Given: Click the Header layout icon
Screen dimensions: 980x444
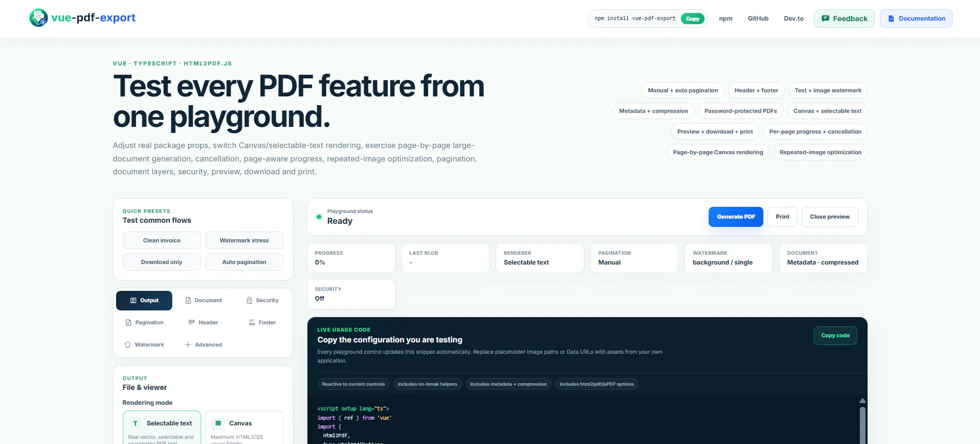Looking at the screenshot, I should tap(191, 322).
